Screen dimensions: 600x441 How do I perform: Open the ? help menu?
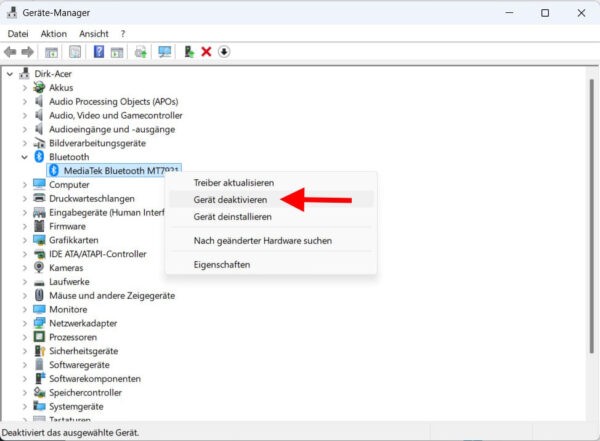coord(123,34)
